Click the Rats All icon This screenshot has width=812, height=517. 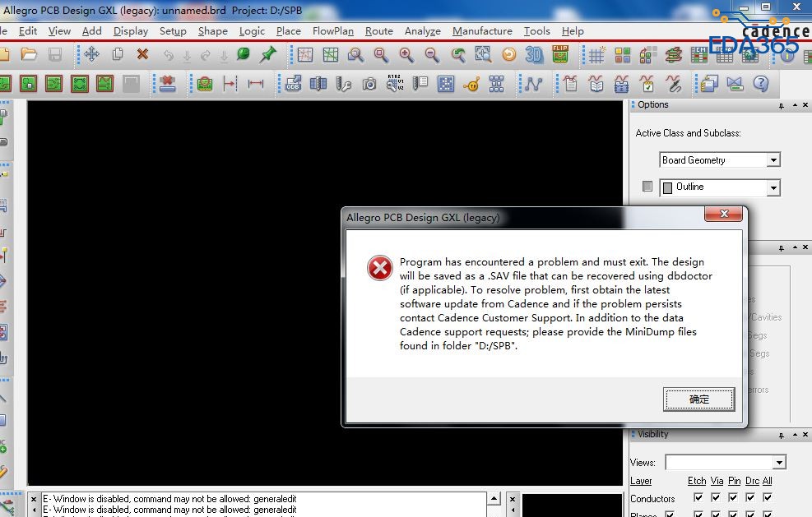pyautogui.click(x=331, y=54)
